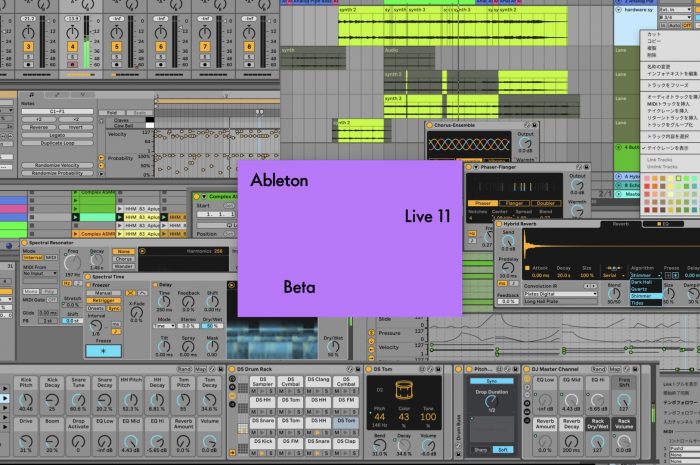Open the Envelopes tab icon in clip view
Image resolution: width=700 pixels, height=465 pixels.
pyautogui.click(x=57, y=95)
